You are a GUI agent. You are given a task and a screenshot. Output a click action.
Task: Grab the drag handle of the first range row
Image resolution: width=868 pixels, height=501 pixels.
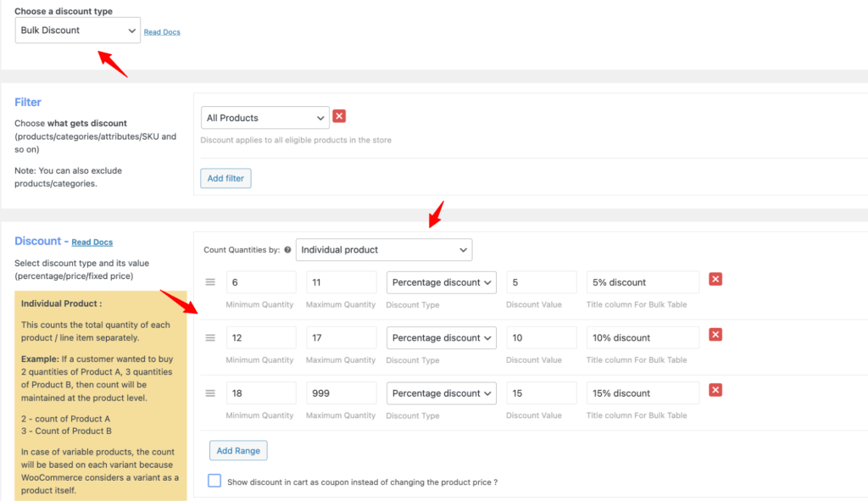coord(211,282)
